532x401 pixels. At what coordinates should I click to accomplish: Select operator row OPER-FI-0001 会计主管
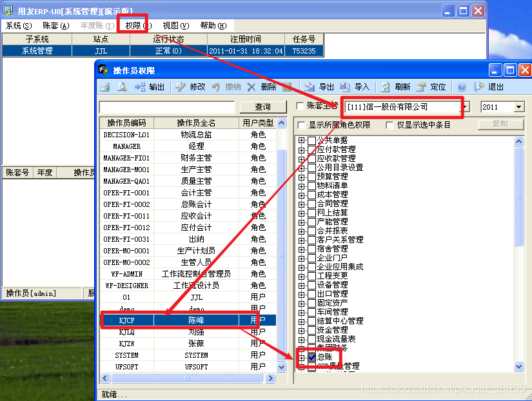(188, 193)
